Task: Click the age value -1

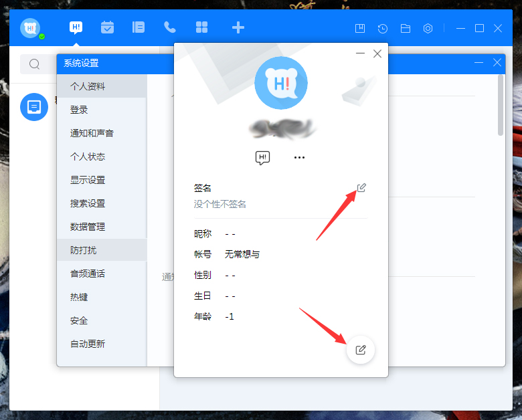Action: point(230,316)
